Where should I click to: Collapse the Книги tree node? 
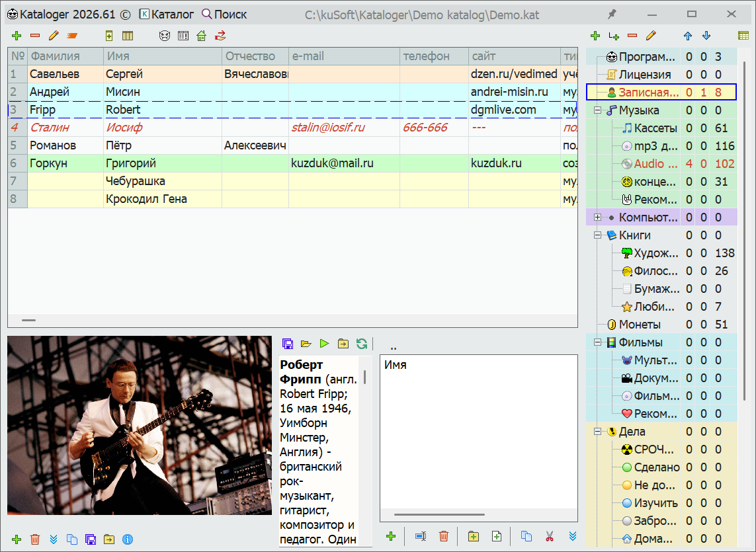tap(597, 235)
